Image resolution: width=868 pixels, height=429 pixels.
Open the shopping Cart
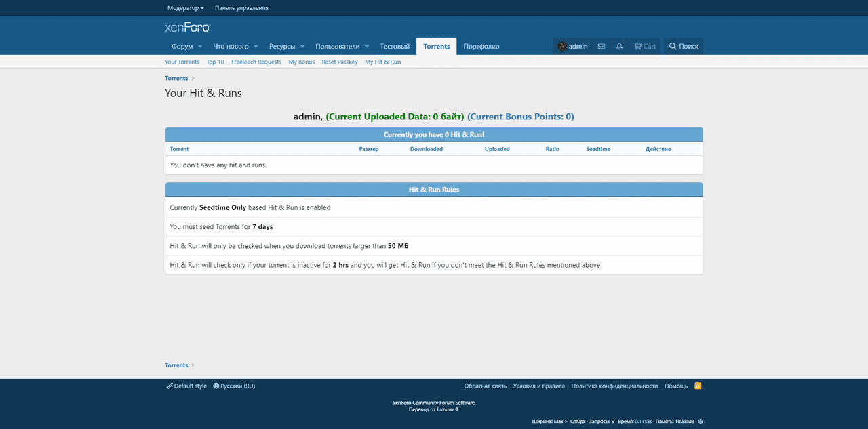pos(644,47)
